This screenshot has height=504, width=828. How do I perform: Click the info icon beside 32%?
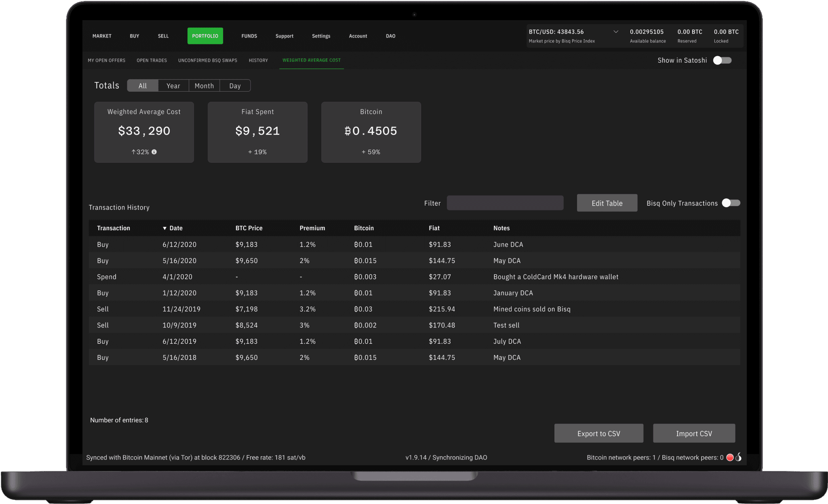coord(154,152)
